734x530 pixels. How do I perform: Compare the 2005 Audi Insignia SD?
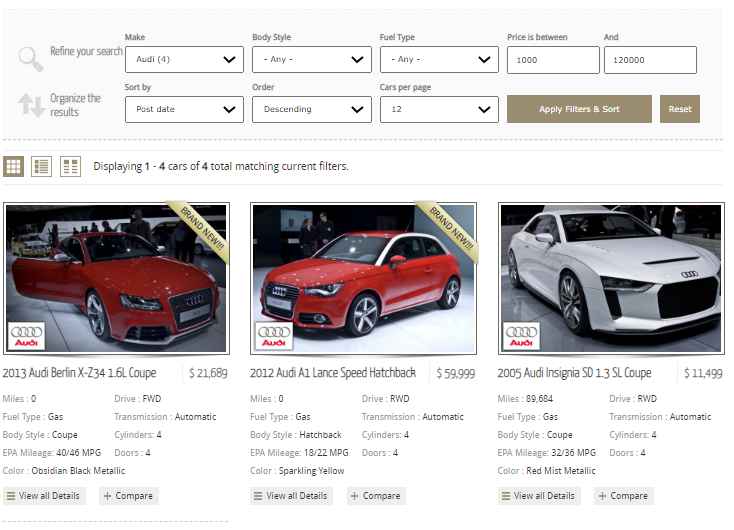click(624, 496)
